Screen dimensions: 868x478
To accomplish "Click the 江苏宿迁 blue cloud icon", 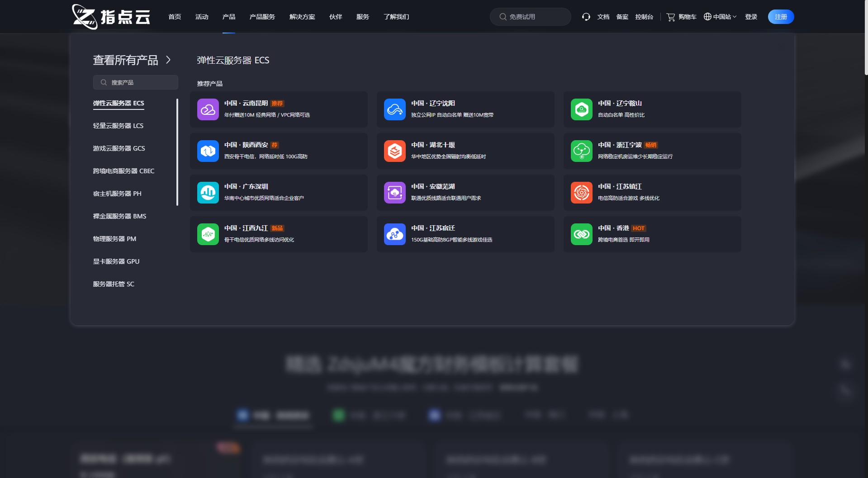I will (x=395, y=234).
